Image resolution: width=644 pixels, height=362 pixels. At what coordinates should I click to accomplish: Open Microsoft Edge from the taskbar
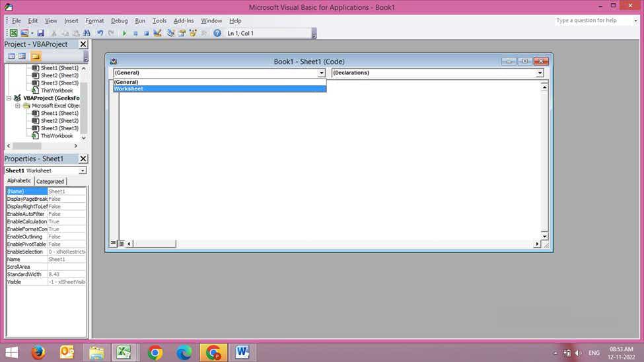(184, 353)
